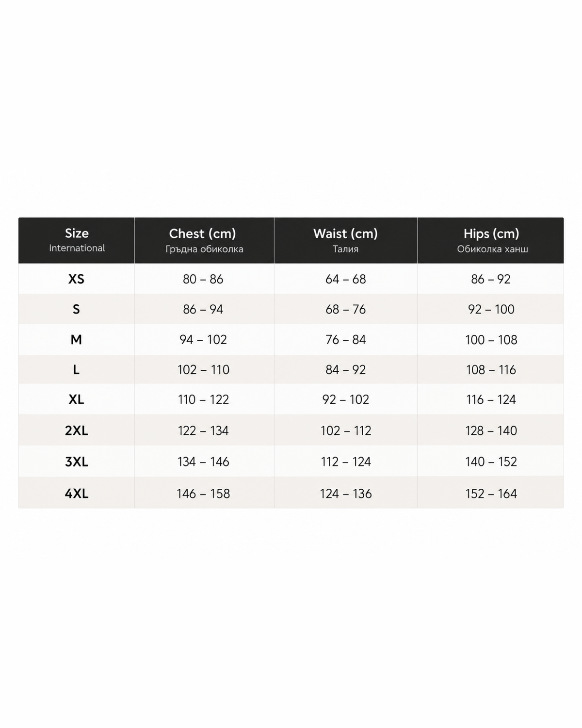Select the XS size row label
The image size is (582, 728).
(76, 279)
